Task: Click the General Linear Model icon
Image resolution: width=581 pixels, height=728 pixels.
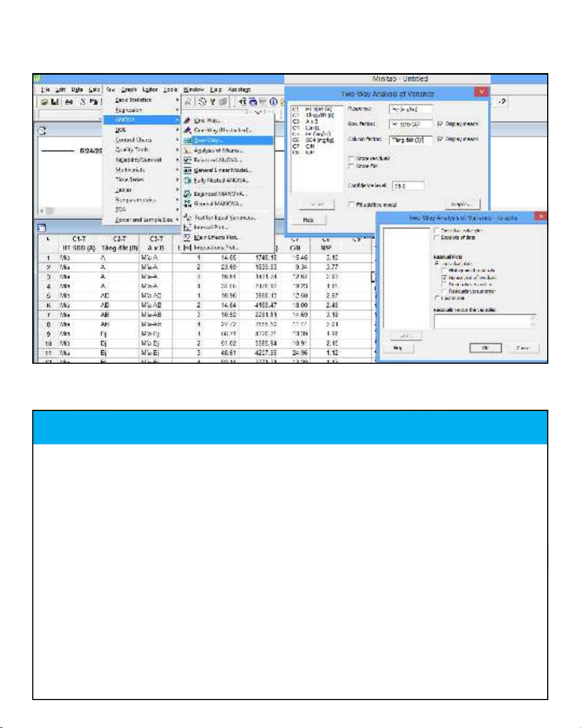Action: (187, 170)
